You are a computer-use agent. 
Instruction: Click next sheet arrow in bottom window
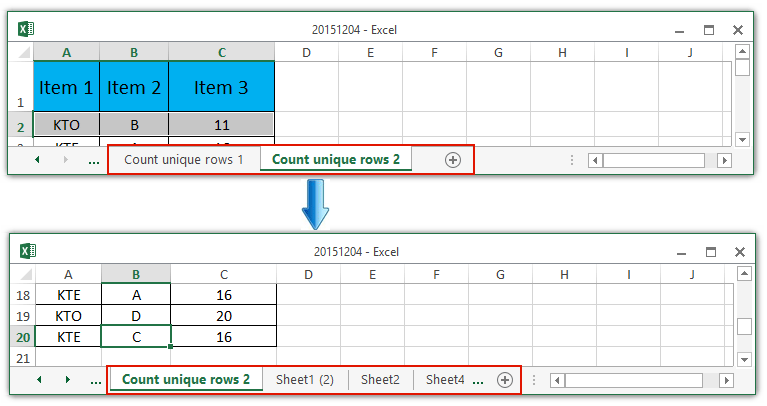tap(67, 380)
